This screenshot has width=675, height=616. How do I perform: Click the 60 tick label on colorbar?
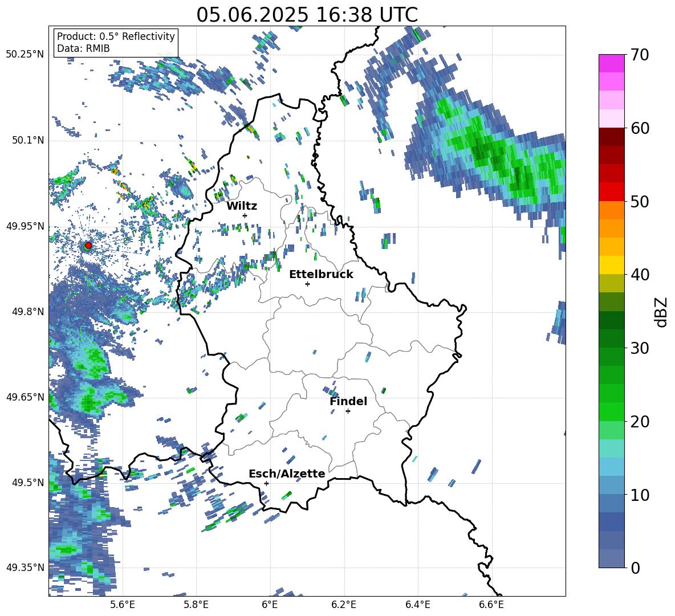click(x=639, y=128)
